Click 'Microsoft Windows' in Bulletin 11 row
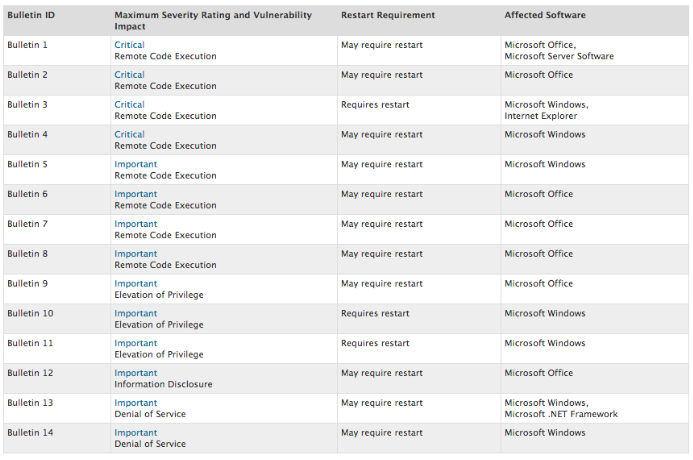 (x=544, y=343)
